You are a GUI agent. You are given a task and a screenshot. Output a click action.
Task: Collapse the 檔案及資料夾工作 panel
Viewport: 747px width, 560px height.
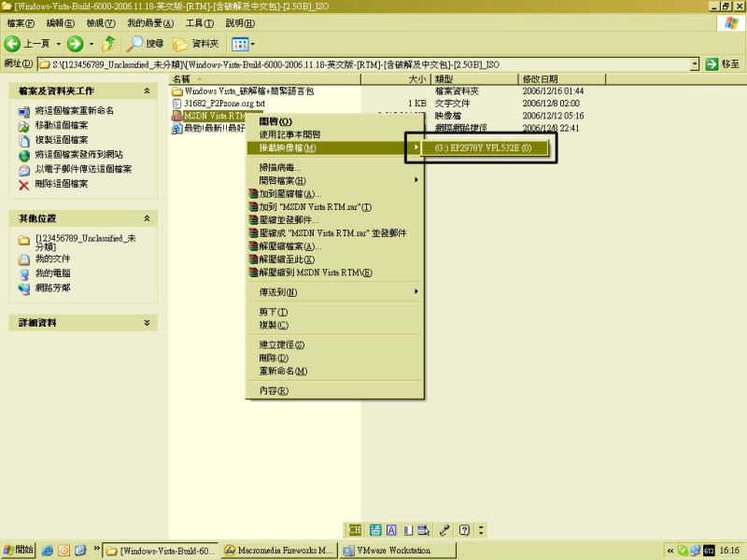pyautogui.click(x=147, y=91)
